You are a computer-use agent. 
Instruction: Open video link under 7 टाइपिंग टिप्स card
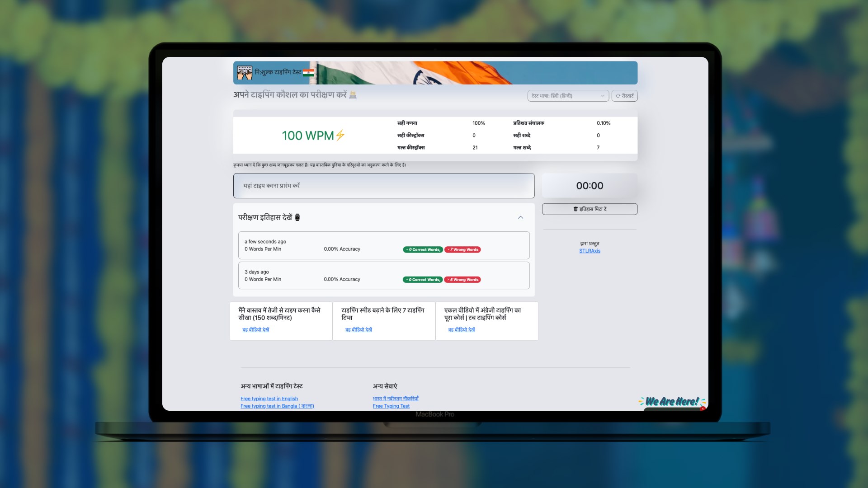click(x=359, y=330)
